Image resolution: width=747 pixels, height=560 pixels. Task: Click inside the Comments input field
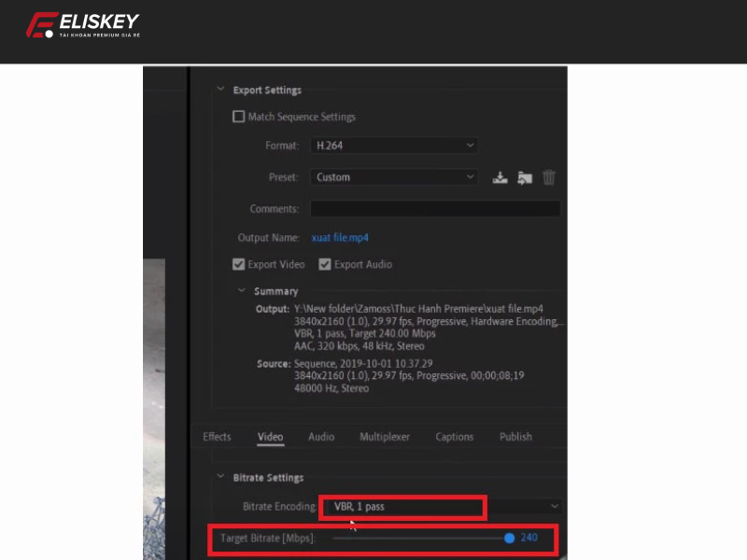pyautogui.click(x=435, y=208)
